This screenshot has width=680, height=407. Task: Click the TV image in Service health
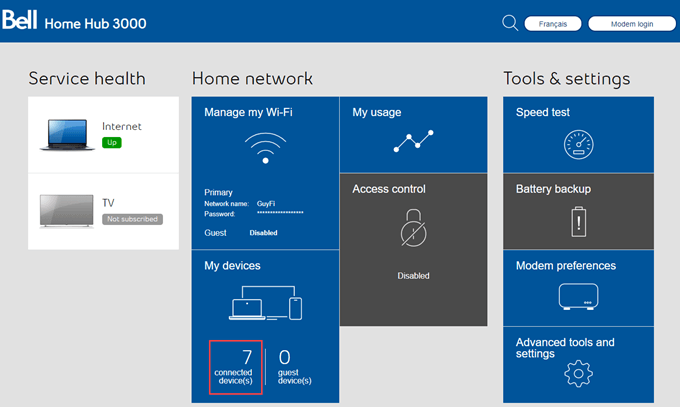(x=66, y=211)
